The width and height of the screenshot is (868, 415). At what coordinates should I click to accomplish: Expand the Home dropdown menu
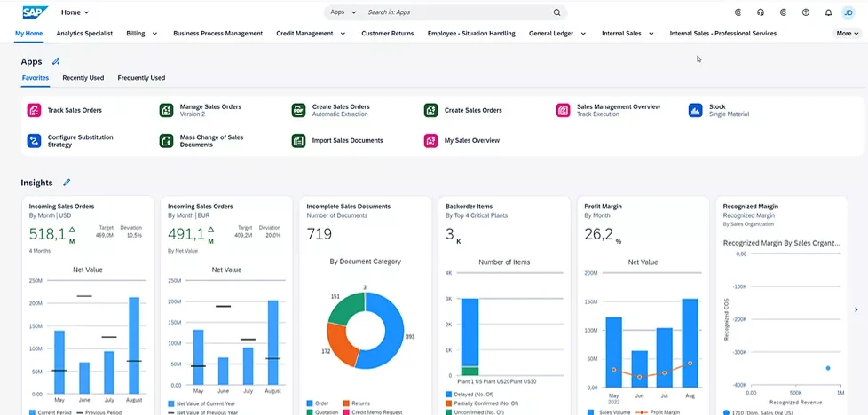pos(75,12)
